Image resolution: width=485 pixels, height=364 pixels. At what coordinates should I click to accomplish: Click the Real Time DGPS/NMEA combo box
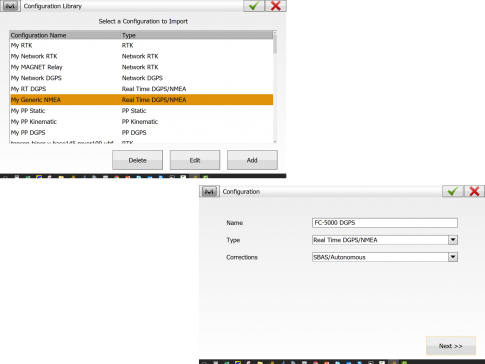coord(385,240)
